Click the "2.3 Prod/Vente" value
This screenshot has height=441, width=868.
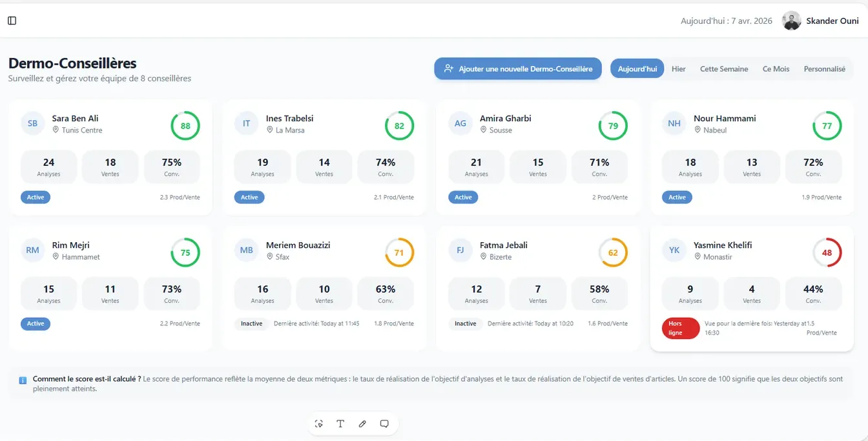pos(180,197)
